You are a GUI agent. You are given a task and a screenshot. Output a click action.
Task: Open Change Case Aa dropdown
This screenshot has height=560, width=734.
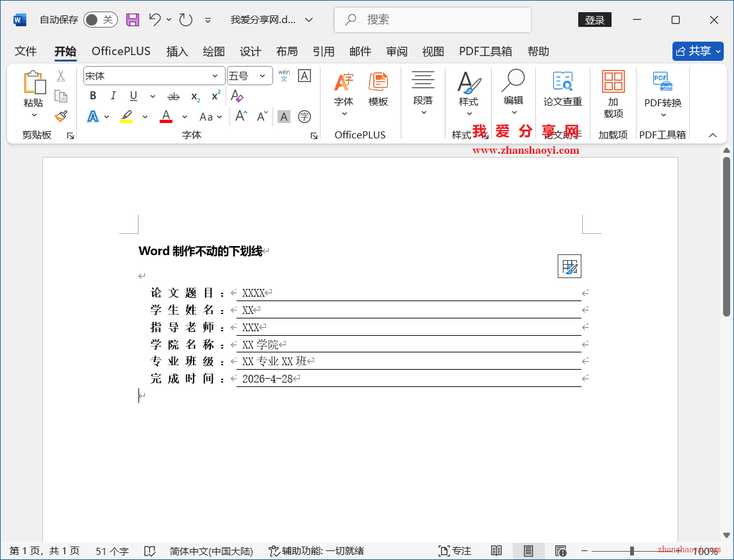click(210, 117)
